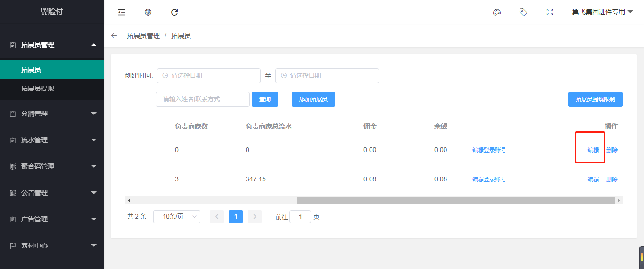Click the 拓展员管理 sidebar document icon
Viewport: 644px width, 269px height.
coord(13,45)
